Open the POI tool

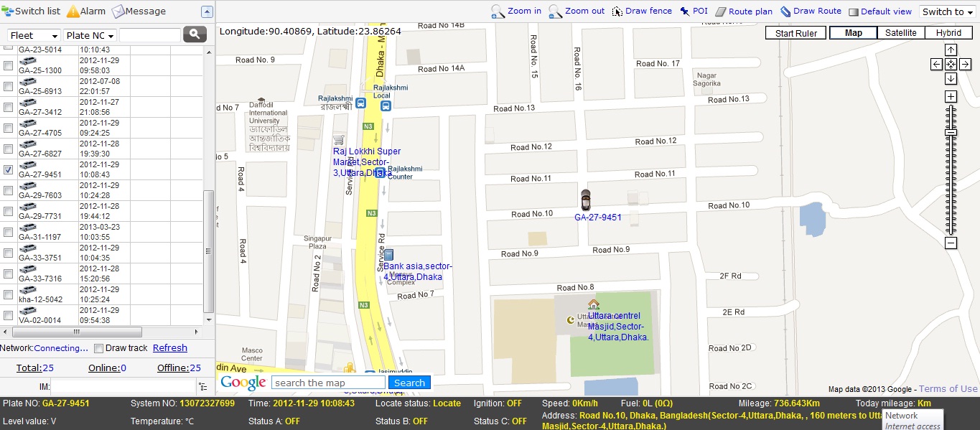point(694,11)
